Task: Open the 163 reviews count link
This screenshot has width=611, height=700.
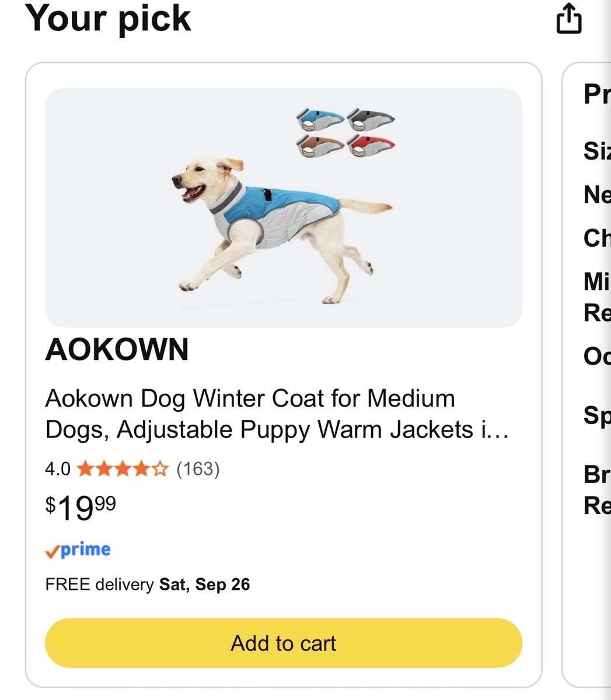Action: [x=198, y=469]
